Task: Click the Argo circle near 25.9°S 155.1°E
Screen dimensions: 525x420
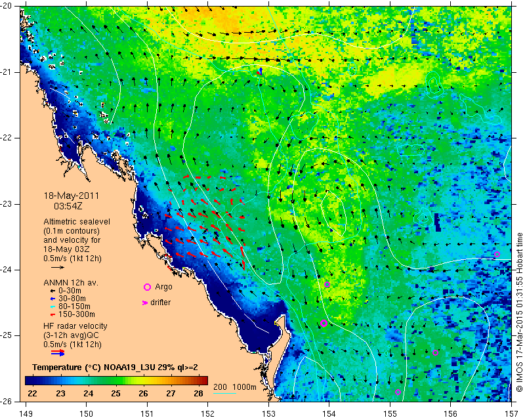Action: pyautogui.click(x=398, y=392)
